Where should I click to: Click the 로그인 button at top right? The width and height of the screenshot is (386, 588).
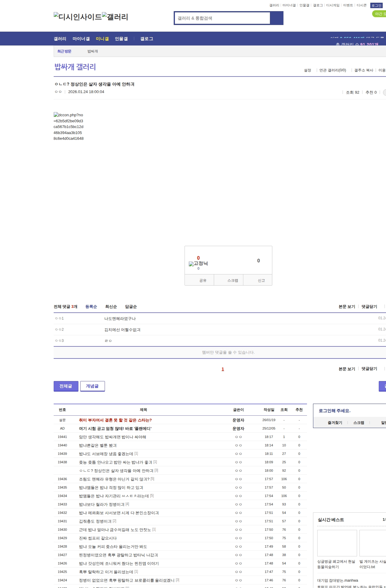pos(376,5)
